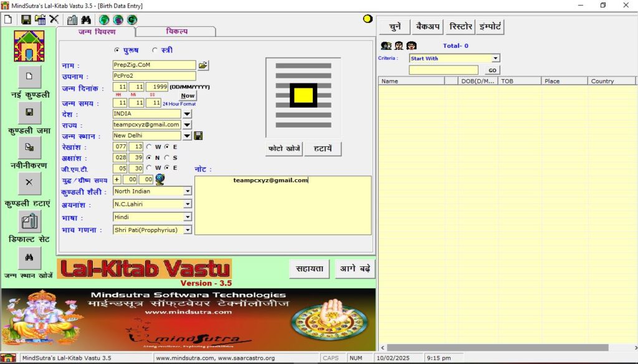
Task: Click the sidebar जन्म स्थान खोजें binoculars icon
Action: (29, 258)
